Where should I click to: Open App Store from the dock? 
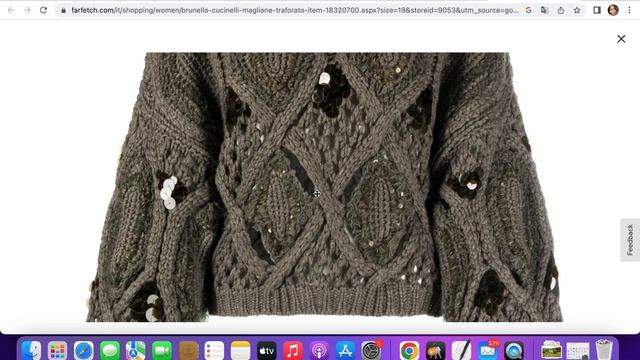tap(345, 350)
